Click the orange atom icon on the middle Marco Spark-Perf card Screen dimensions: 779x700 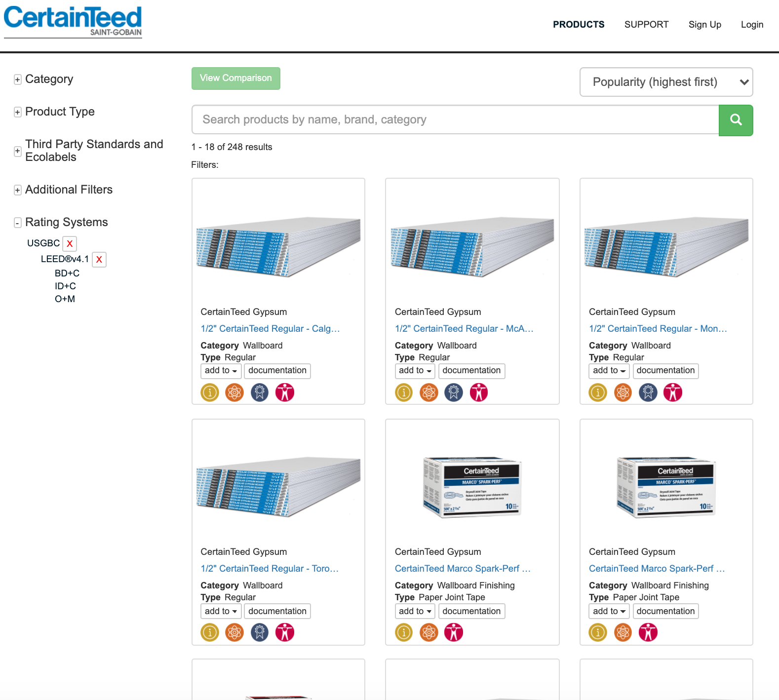[x=429, y=632]
